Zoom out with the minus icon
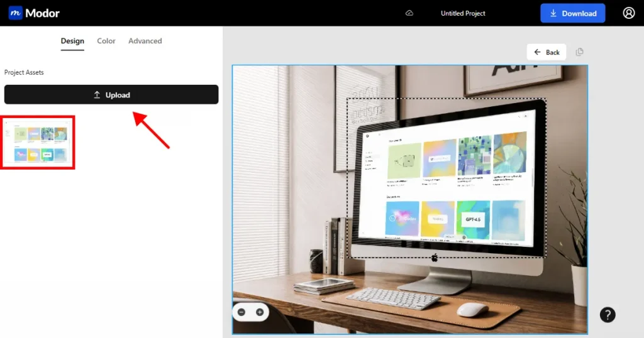644x338 pixels. [x=241, y=312]
